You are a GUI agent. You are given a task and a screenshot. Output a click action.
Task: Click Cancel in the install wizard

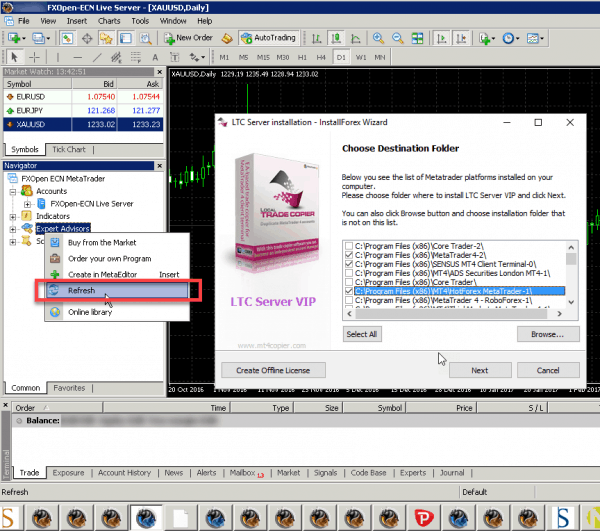[548, 370]
